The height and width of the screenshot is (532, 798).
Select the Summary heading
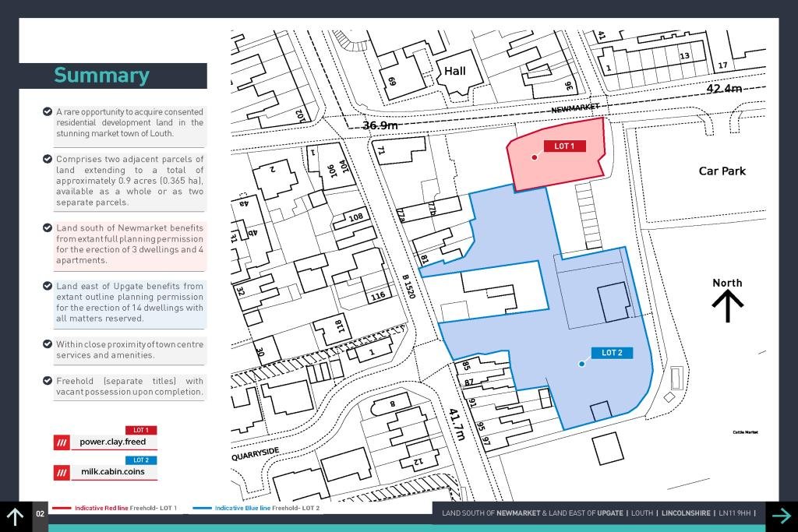(x=101, y=76)
